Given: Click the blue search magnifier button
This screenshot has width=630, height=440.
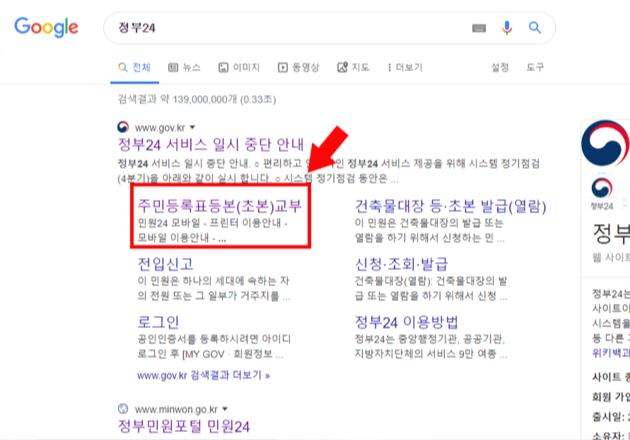Looking at the screenshot, I should (534, 28).
